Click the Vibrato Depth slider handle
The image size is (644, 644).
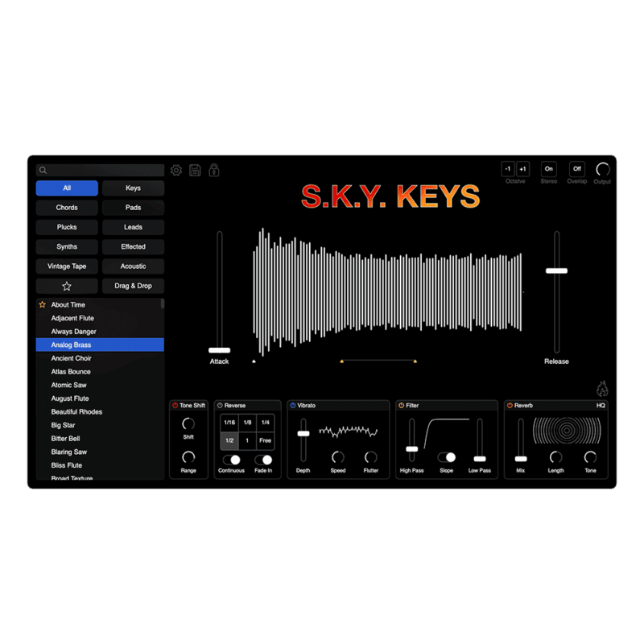pyautogui.click(x=303, y=434)
